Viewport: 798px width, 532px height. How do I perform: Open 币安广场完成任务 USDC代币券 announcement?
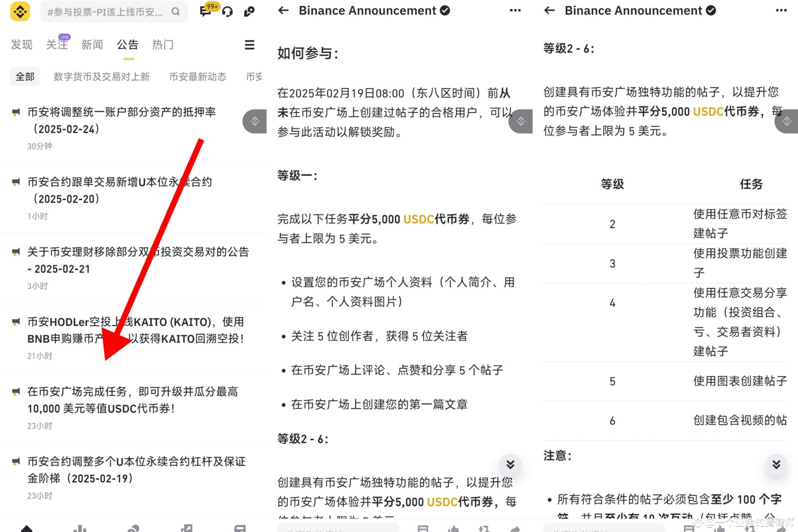click(132, 400)
